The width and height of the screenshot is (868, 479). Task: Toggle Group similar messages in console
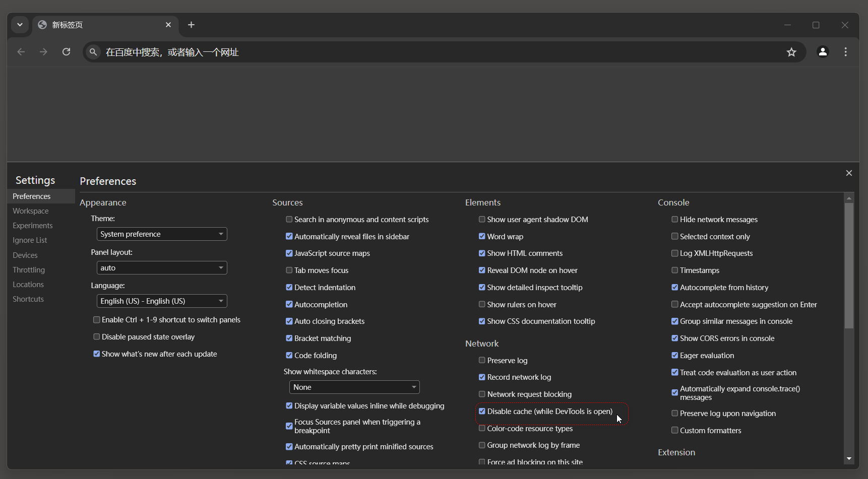pyautogui.click(x=675, y=321)
